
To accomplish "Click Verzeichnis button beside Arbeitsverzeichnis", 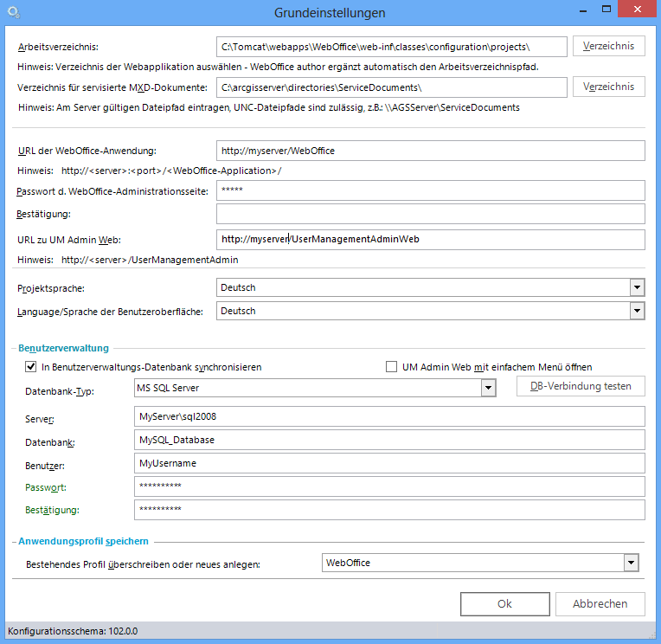I will 608,46.
